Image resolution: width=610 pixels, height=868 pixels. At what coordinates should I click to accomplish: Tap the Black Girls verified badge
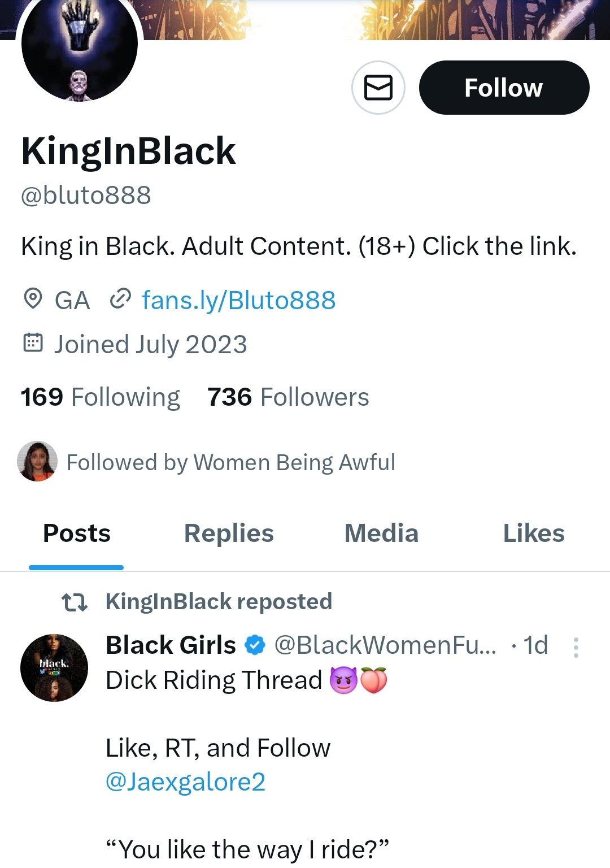pyautogui.click(x=255, y=645)
